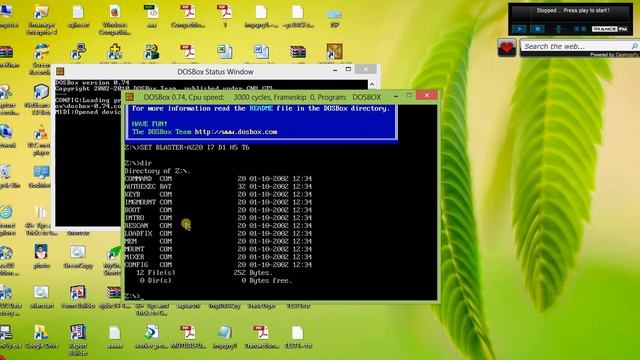
Task: Open the 'under pre...' desktop icon with green arrow
Action: click(151, 337)
